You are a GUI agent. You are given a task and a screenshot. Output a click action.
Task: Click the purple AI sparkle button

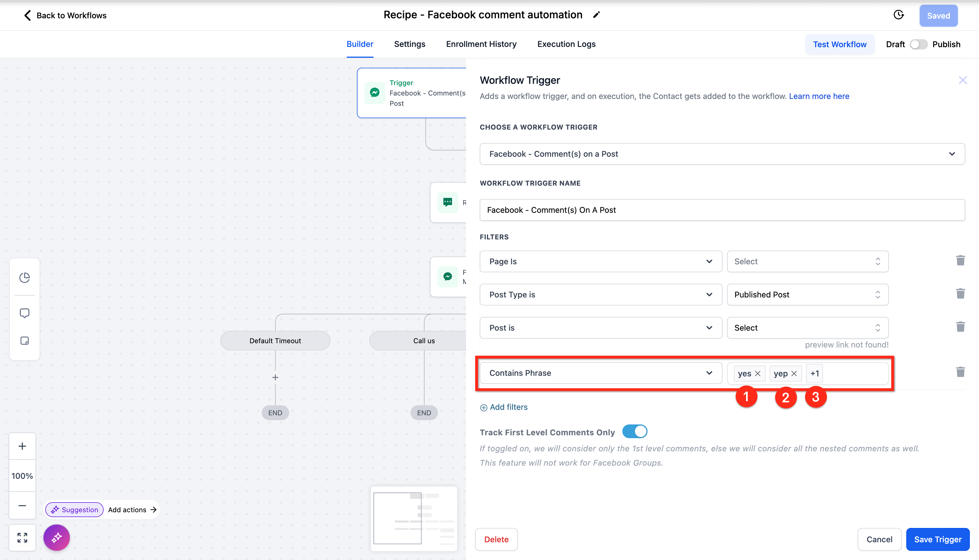point(57,537)
